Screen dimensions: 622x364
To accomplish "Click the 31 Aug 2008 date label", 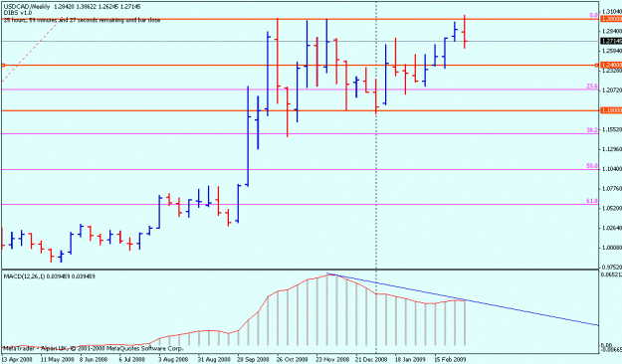I will pyautogui.click(x=213, y=360).
